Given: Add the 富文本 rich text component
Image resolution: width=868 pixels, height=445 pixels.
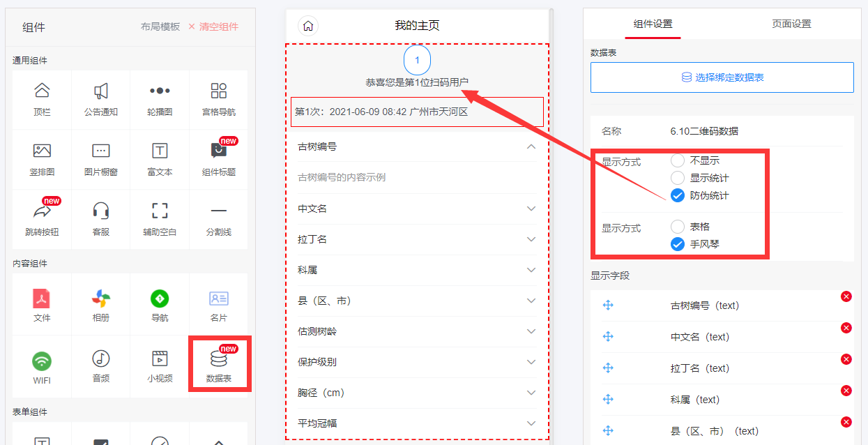Looking at the screenshot, I should pos(160,158).
